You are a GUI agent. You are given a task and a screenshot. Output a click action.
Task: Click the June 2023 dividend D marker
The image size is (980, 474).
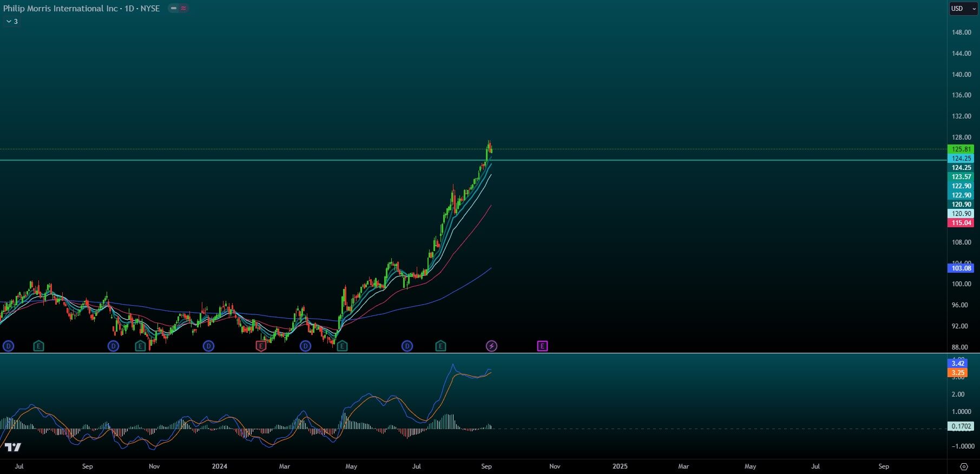pos(9,346)
